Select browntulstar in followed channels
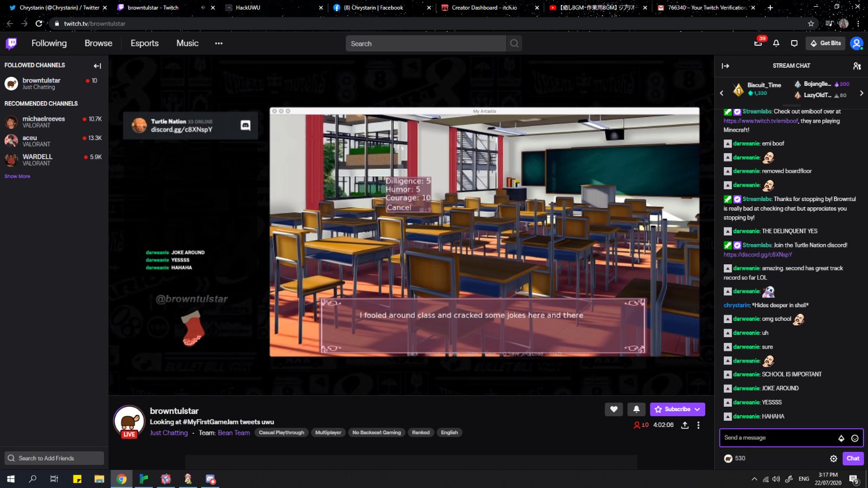Viewport: 868px width, 488px height. click(54, 84)
